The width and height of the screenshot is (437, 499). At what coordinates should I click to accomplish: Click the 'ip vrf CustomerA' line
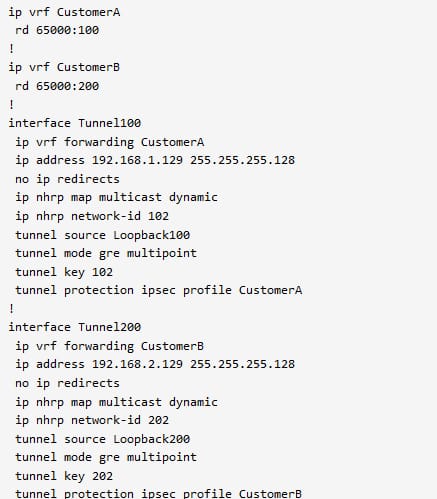(x=64, y=12)
